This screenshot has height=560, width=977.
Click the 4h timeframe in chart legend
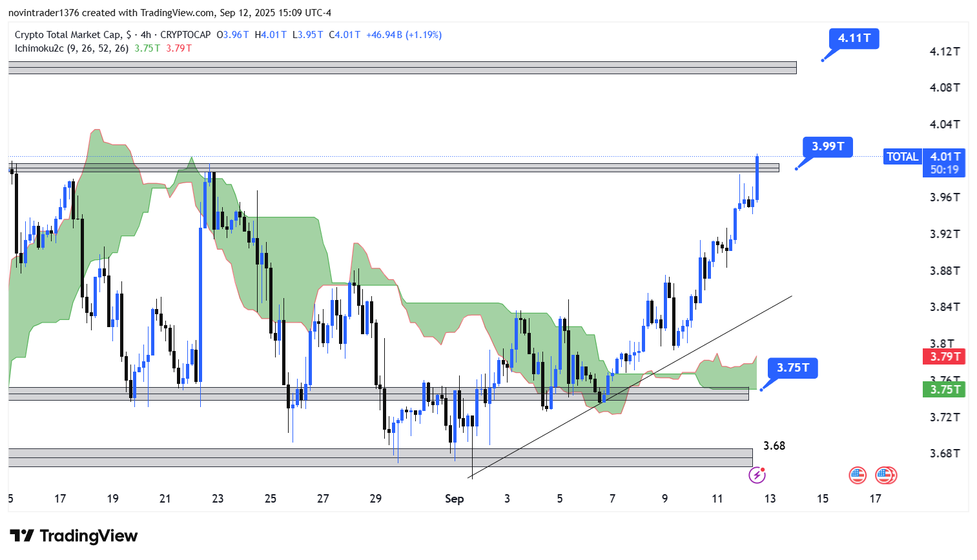coord(146,35)
